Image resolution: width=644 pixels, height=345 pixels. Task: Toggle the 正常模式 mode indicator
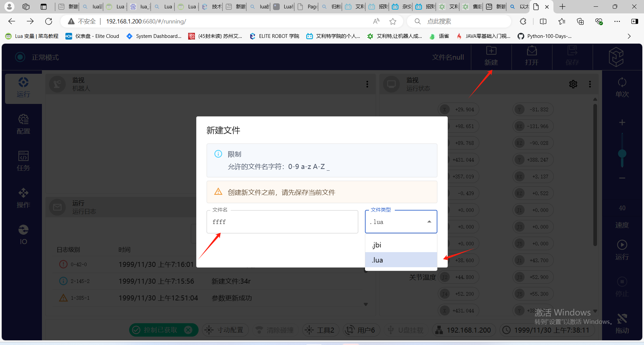20,57
